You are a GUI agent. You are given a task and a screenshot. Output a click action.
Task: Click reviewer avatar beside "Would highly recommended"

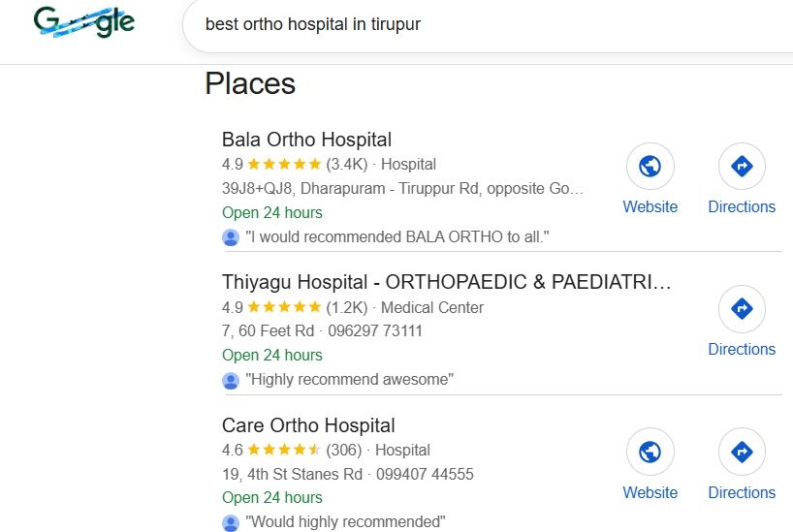[231, 523]
